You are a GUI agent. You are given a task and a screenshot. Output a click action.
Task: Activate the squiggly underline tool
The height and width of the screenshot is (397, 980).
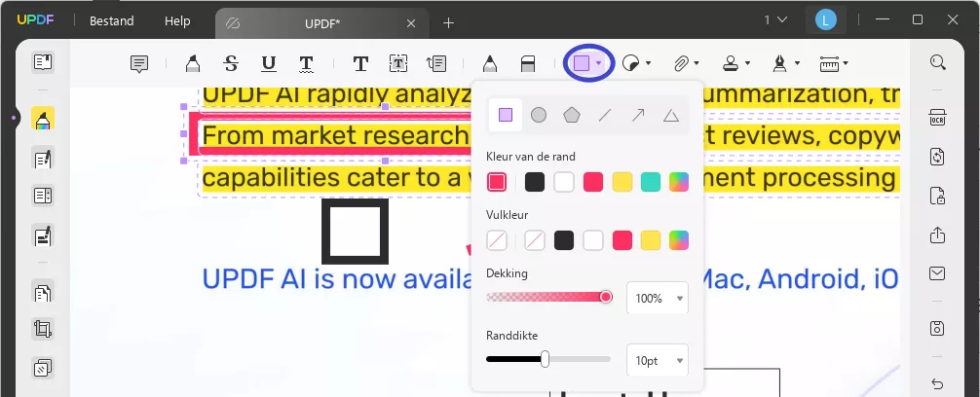(306, 63)
